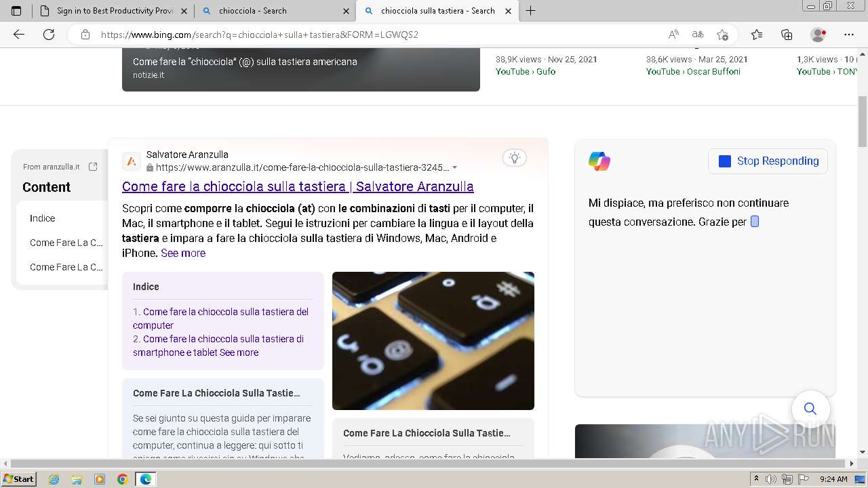The height and width of the screenshot is (488, 868).
Task: Open the Windows Start menu
Action: coord(18,479)
